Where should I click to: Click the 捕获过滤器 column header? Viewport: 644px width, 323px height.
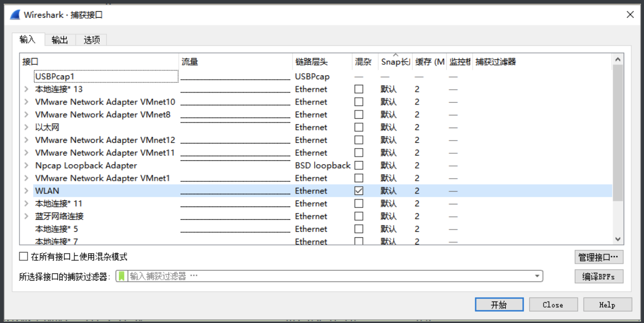542,62
